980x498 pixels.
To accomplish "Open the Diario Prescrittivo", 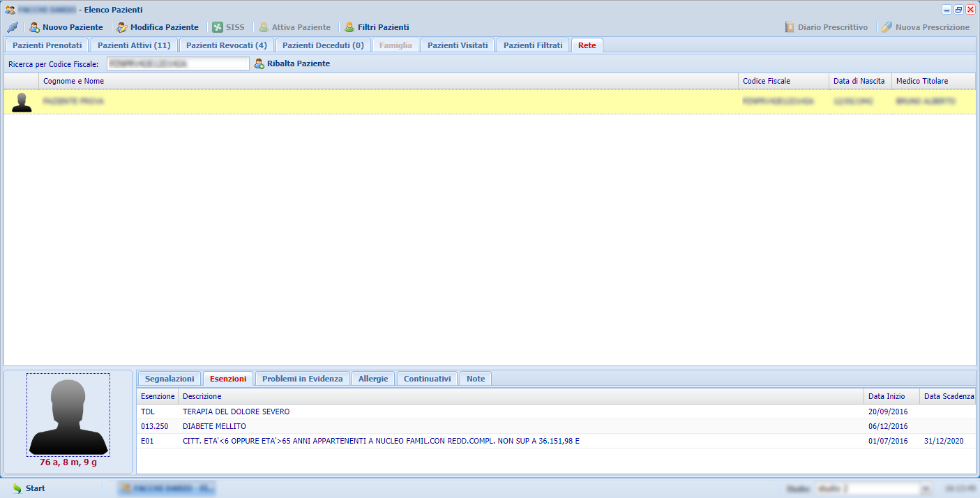I will click(x=827, y=27).
